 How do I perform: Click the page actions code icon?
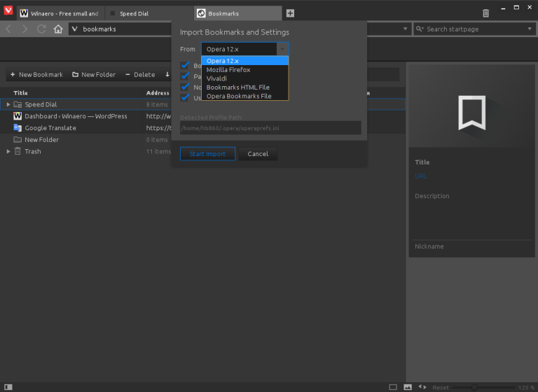click(422, 387)
